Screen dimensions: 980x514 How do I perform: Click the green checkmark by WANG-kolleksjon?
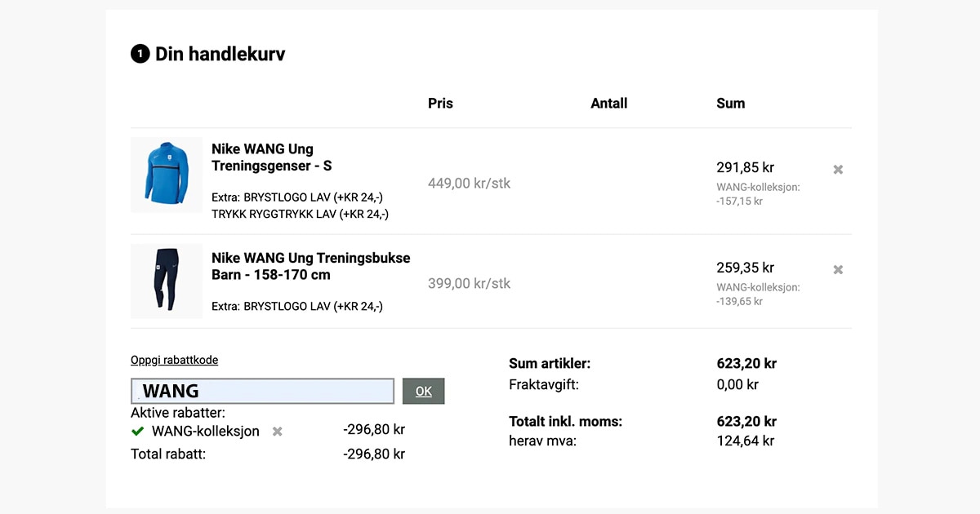tap(137, 431)
